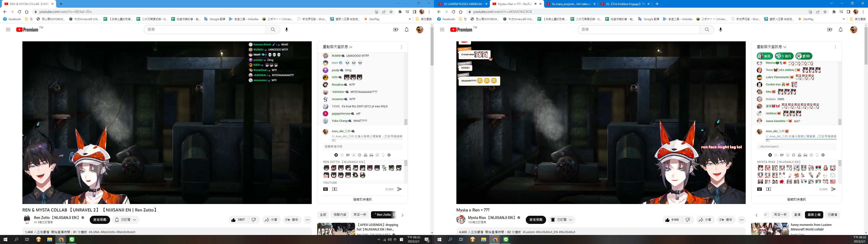Open notifications bell in left window header
Viewport: 868px width, 244px height.
407,30
